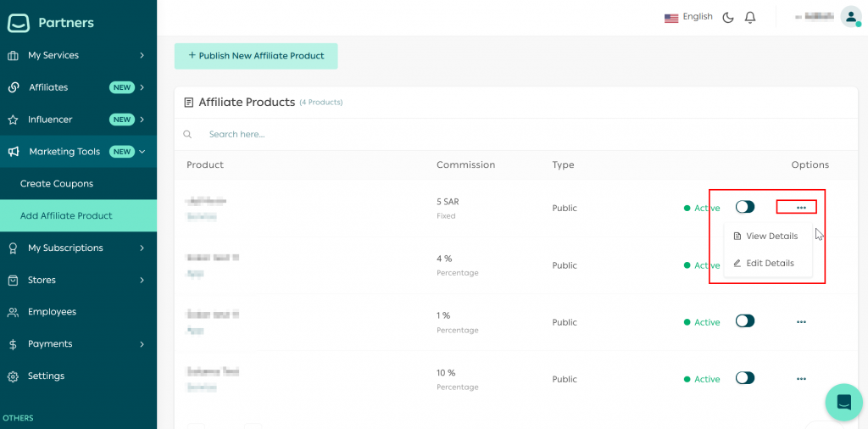Open three-dots options for 1 % product
The width and height of the screenshot is (868, 429).
tap(801, 322)
